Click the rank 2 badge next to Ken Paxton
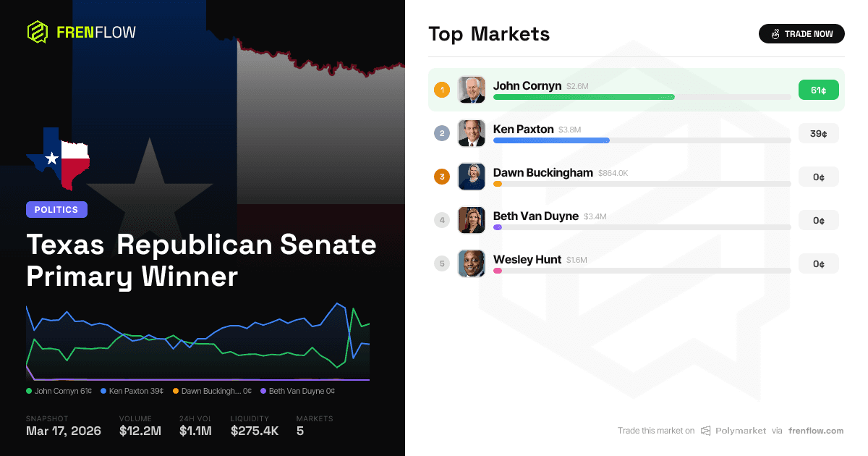The height and width of the screenshot is (456, 868). click(442, 133)
